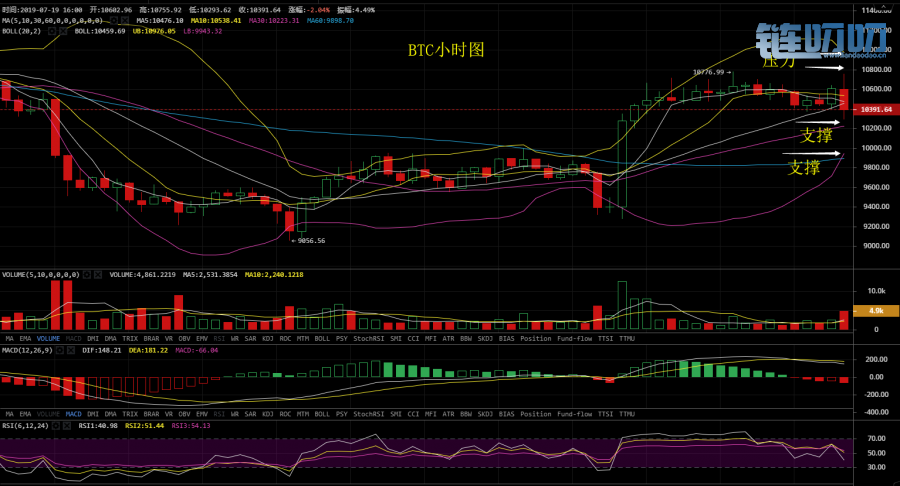This screenshot has height=486, width=900.
Task: Switch to BOLL in the MACD-highlighted indicator row
Action: coord(322,413)
